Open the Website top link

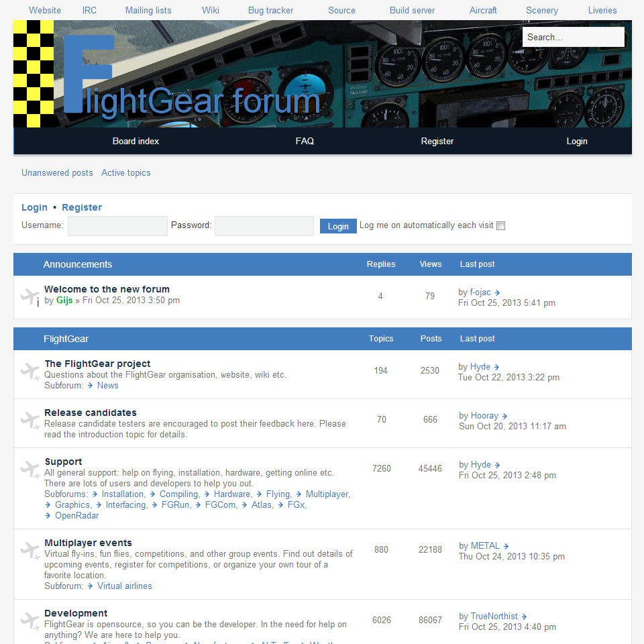45,10
